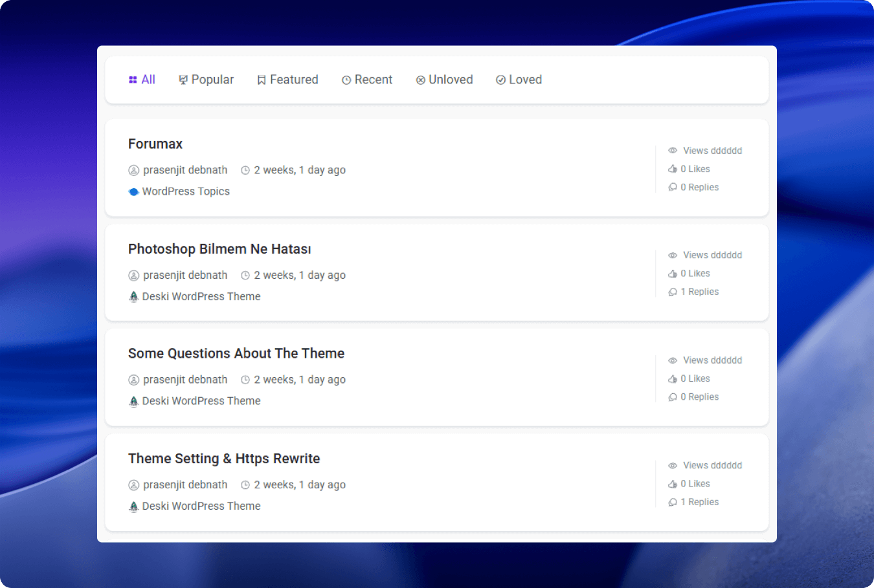
Task: Click author avatar icon on Forumax topic
Action: [133, 170]
